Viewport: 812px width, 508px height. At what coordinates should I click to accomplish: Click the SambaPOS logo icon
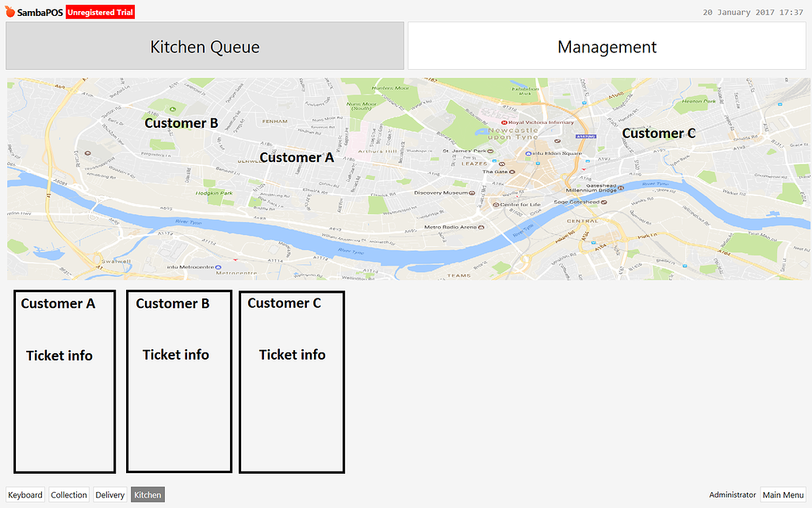click(10, 10)
